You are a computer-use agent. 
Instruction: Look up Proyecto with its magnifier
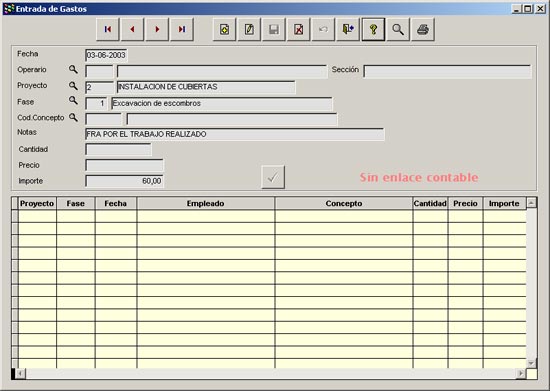[x=73, y=86]
